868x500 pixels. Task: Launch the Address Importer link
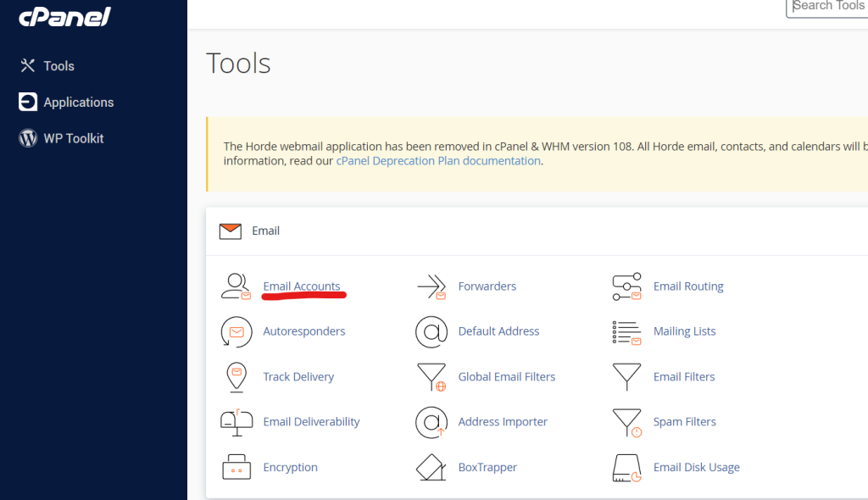point(503,422)
